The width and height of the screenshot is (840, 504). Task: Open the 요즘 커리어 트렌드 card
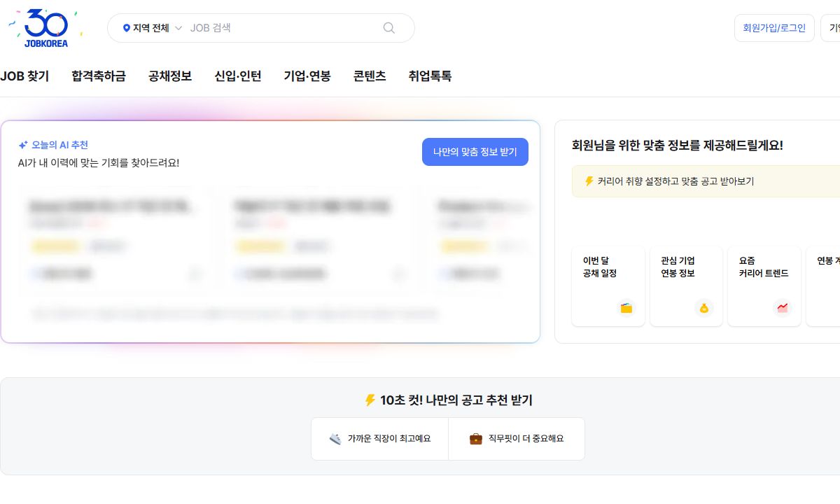pos(764,286)
